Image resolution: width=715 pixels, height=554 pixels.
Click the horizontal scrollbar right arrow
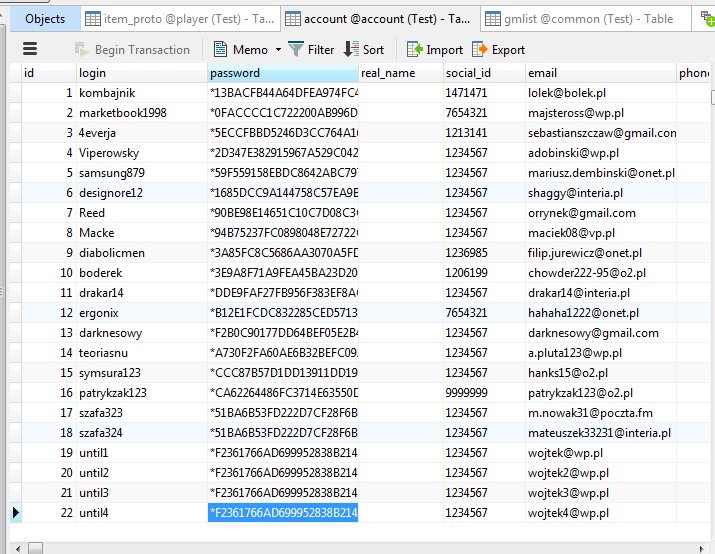[701, 549]
